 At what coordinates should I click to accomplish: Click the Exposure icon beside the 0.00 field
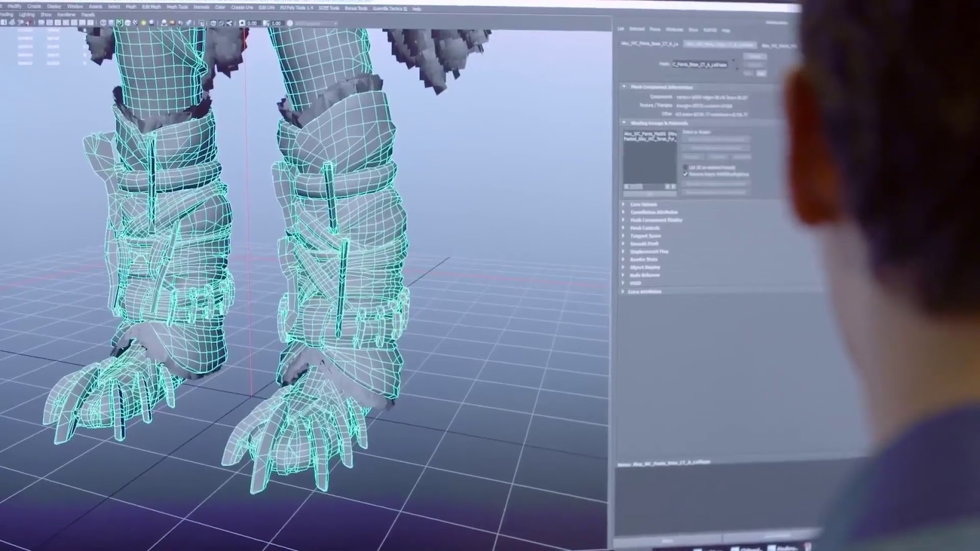[241, 23]
